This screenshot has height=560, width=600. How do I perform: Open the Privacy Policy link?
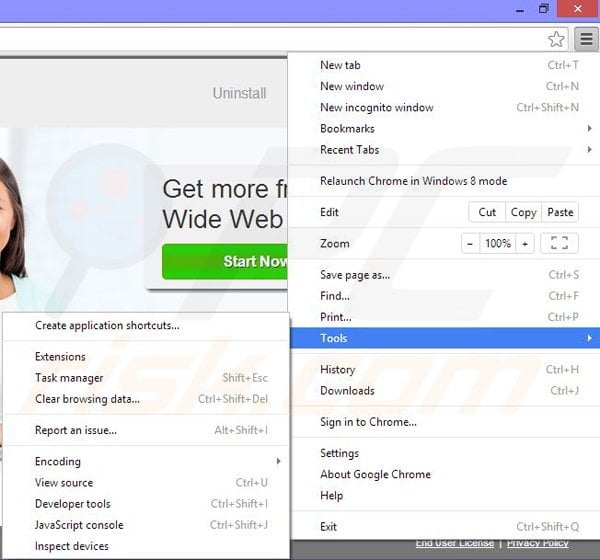point(538,543)
